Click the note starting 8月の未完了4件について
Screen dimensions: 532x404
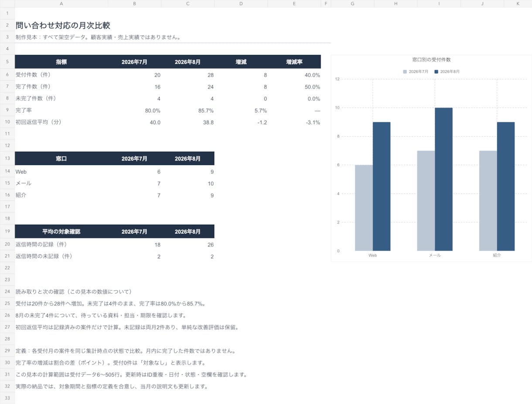pyautogui.click(x=101, y=315)
